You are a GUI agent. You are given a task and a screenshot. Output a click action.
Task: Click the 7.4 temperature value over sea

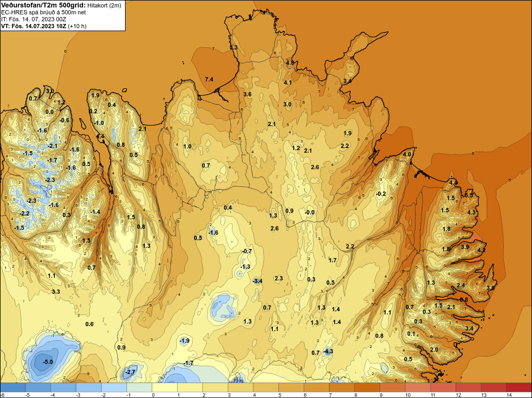click(x=209, y=79)
